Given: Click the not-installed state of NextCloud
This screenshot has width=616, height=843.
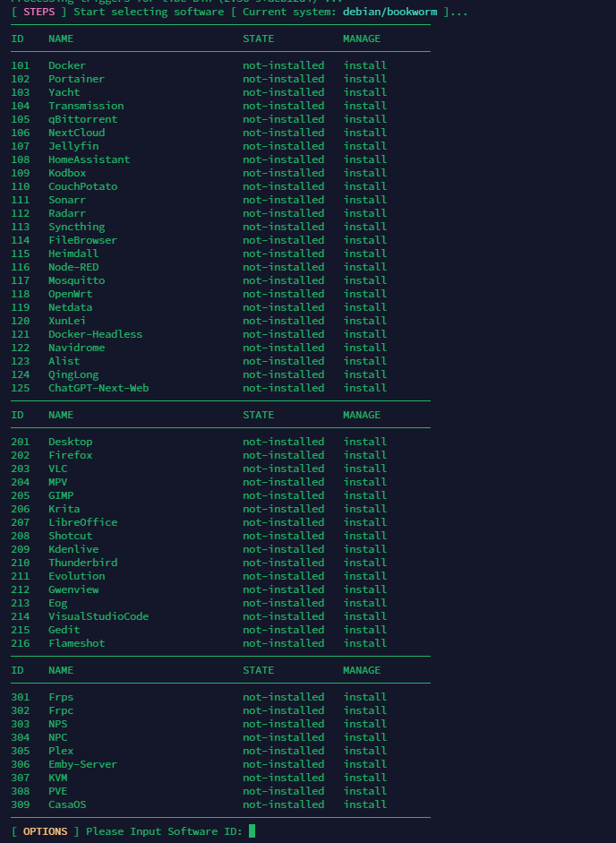Looking at the screenshot, I should [x=283, y=133].
